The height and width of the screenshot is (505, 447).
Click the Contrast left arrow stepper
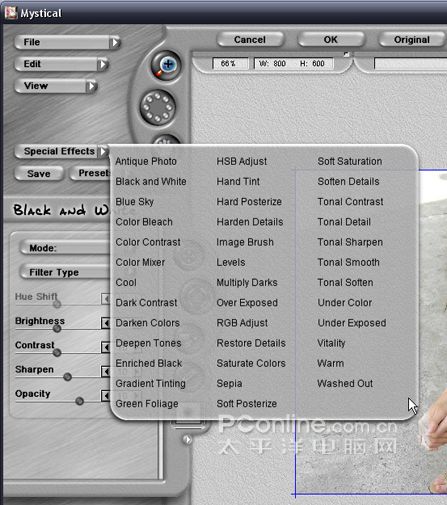tap(105, 347)
